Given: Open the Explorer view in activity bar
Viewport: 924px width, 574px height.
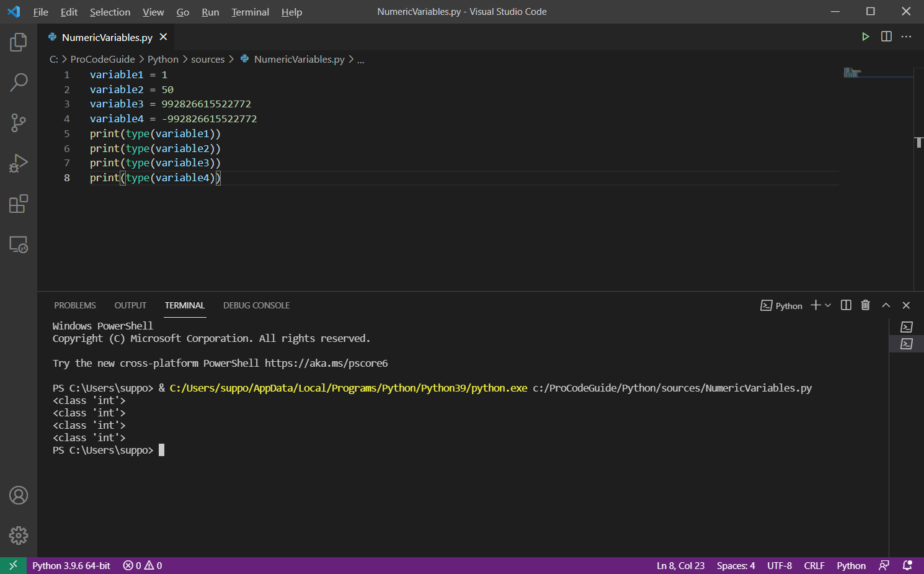Looking at the screenshot, I should [19, 42].
